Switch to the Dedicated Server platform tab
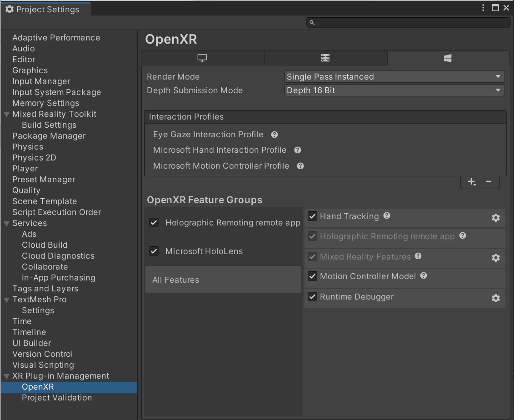Screen dimensions: 514x420 tap(325, 58)
